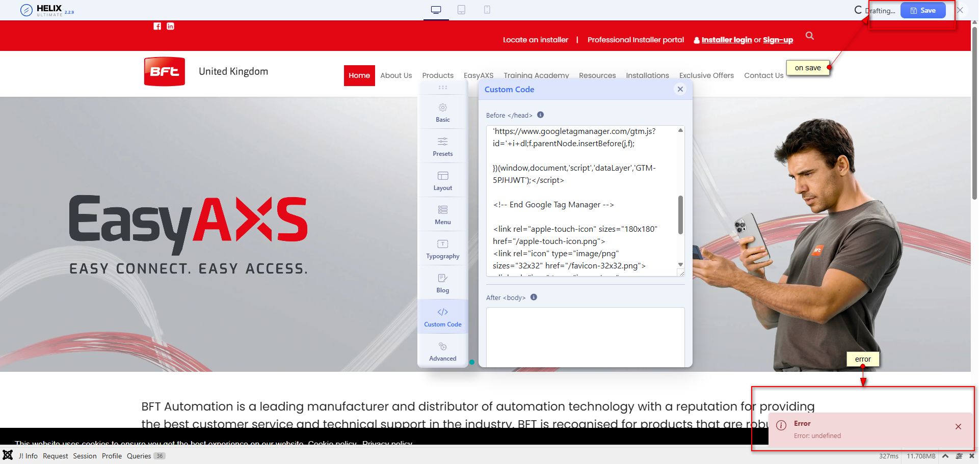980x464 pixels.
Task: Open the Professional Installer portal link
Action: pyautogui.click(x=635, y=40)
